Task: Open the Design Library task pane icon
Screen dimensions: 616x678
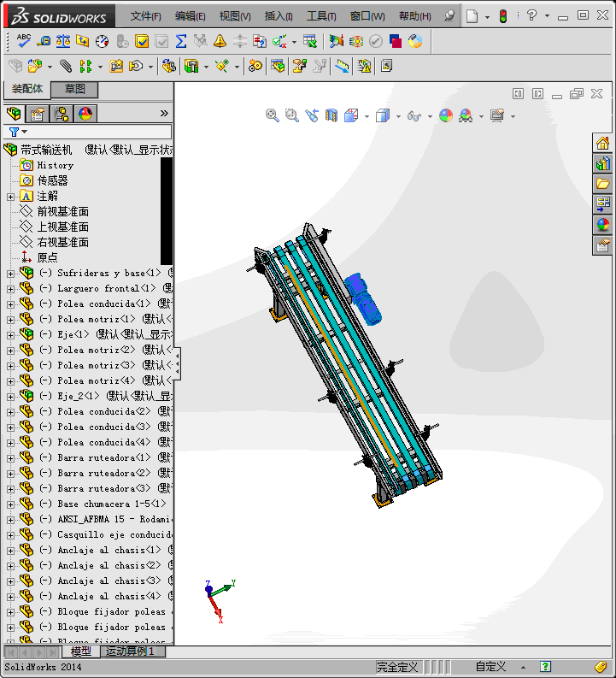Action: (602, 163)
